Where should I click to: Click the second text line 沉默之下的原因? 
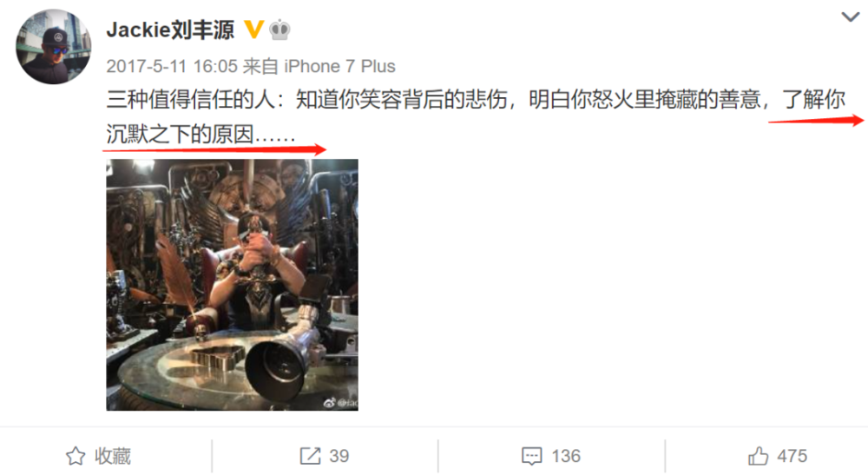[x=201, y=135]
